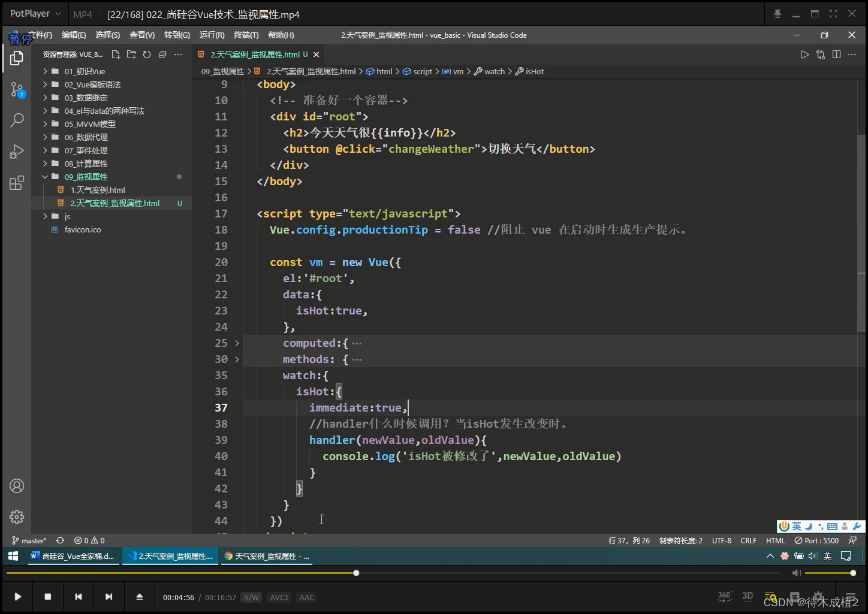Image resolution: width=868 pixels, height=614 pixels.
Task: Open the 帮助(H) menu
Action: click(x=281, y=35)
